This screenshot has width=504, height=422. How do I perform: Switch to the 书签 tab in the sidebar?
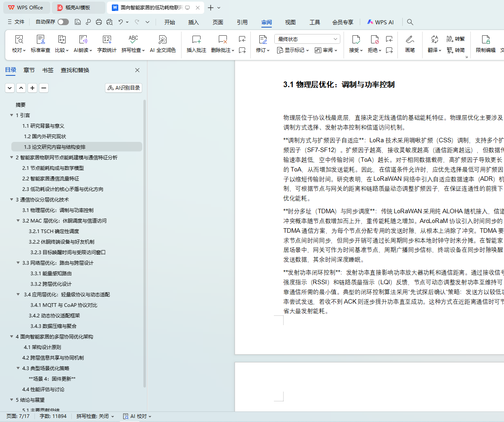coord(48,70)
